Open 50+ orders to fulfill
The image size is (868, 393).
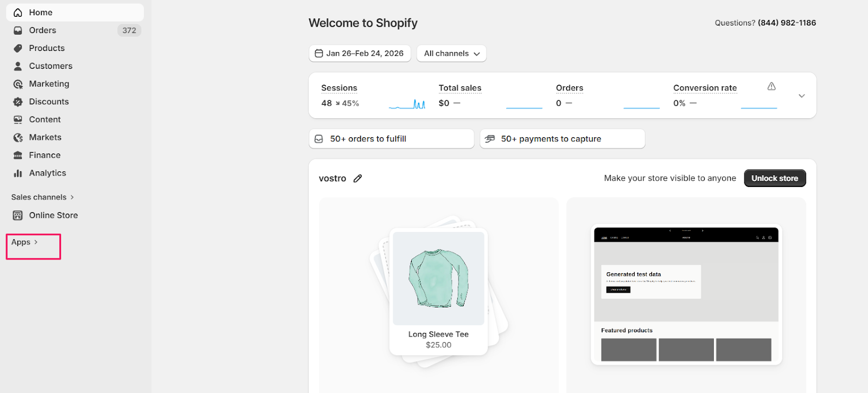pyautogui.click(x=391, y=139)
